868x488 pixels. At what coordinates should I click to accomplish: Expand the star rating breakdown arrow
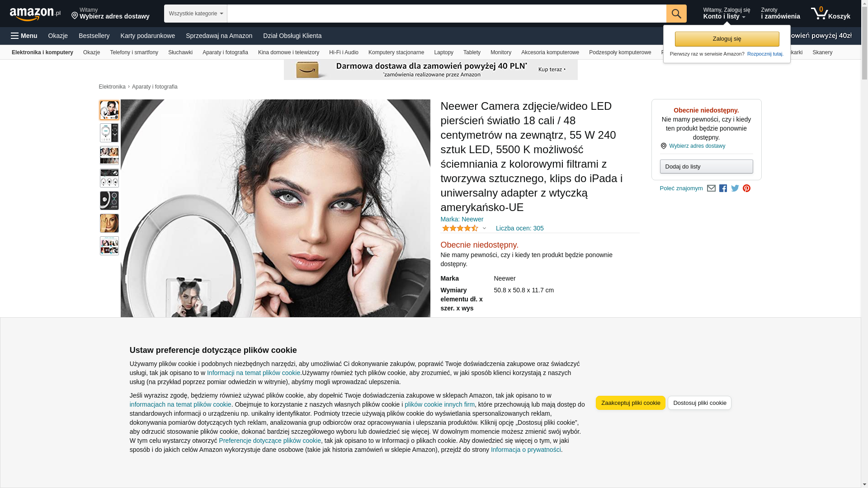click(484, 228)
